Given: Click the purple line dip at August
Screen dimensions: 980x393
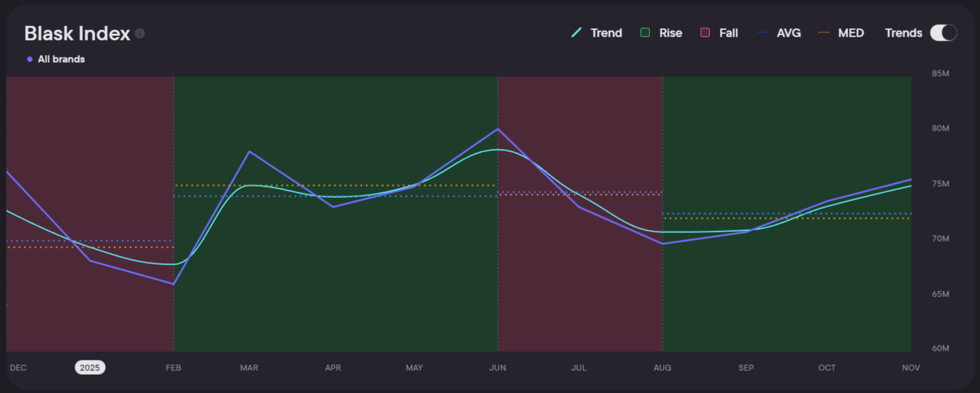Looking at the screenshot, I should pos(662,244).
